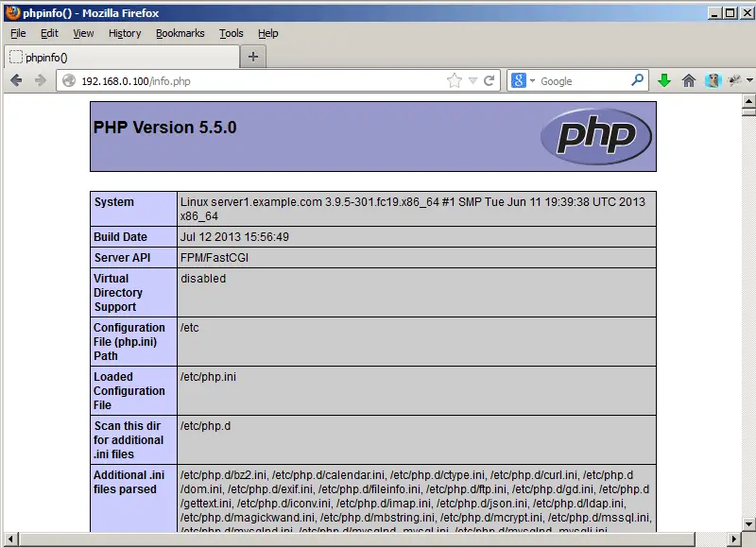Click the magnifying glass search icon
Screen dimensions: 756x548
[637, 80]
